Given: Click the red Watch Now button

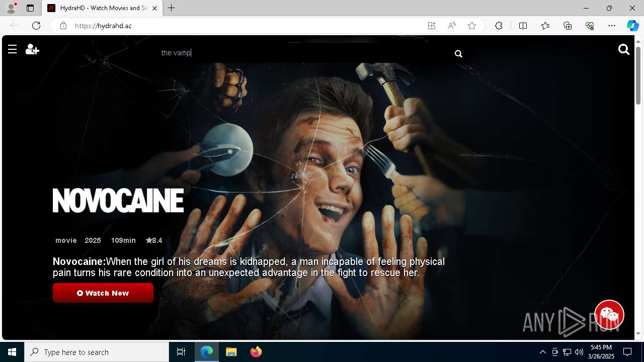Looking at the screenshot, I should click(103, 293).
